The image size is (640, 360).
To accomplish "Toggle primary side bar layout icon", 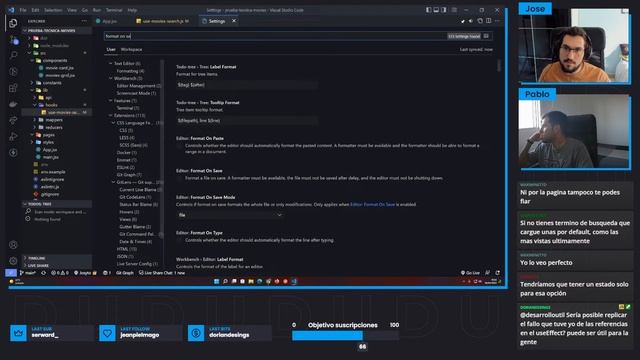I will click(428, 10).
